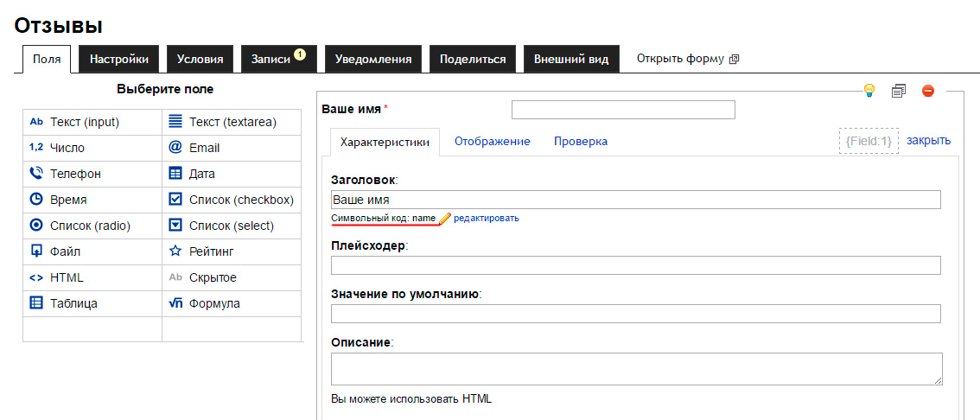Add a Список (radio) field
Image resolution: width=980 pixels, height=420 pixels.
[90, 226]
